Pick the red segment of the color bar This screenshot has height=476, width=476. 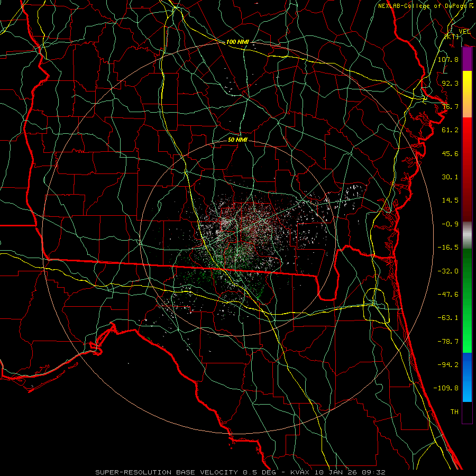pos(467,169)
